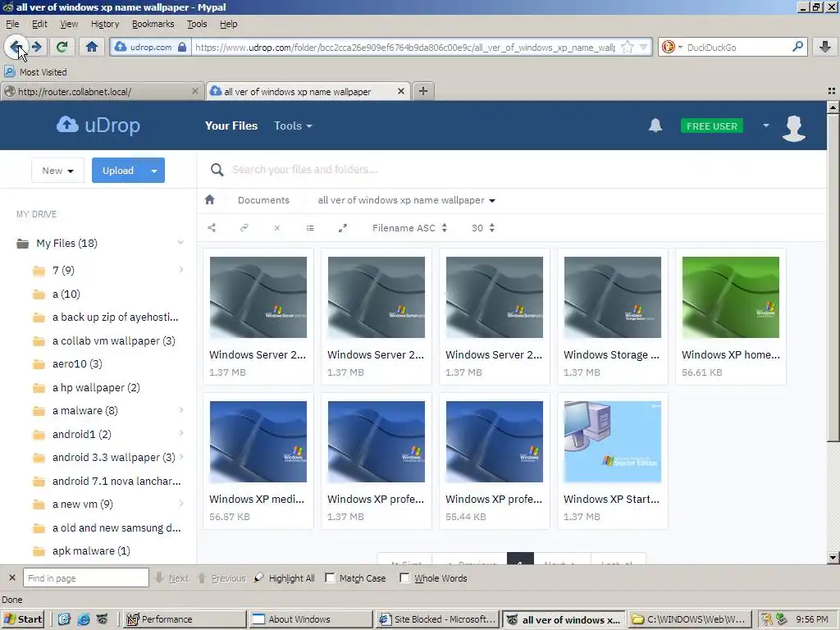Go to the home folder breadcrumb icon

point(209,200)
